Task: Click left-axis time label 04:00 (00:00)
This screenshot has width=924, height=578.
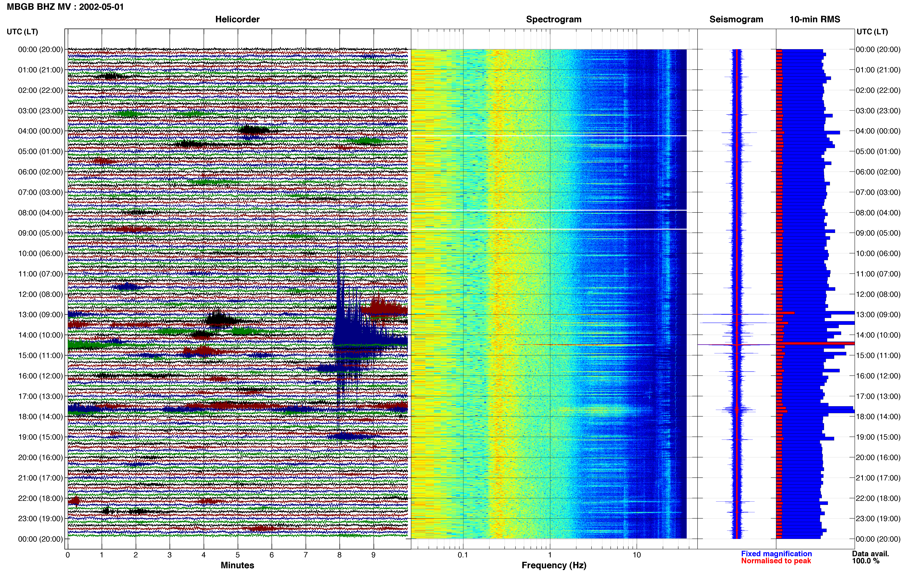Action: coord(41,131)
